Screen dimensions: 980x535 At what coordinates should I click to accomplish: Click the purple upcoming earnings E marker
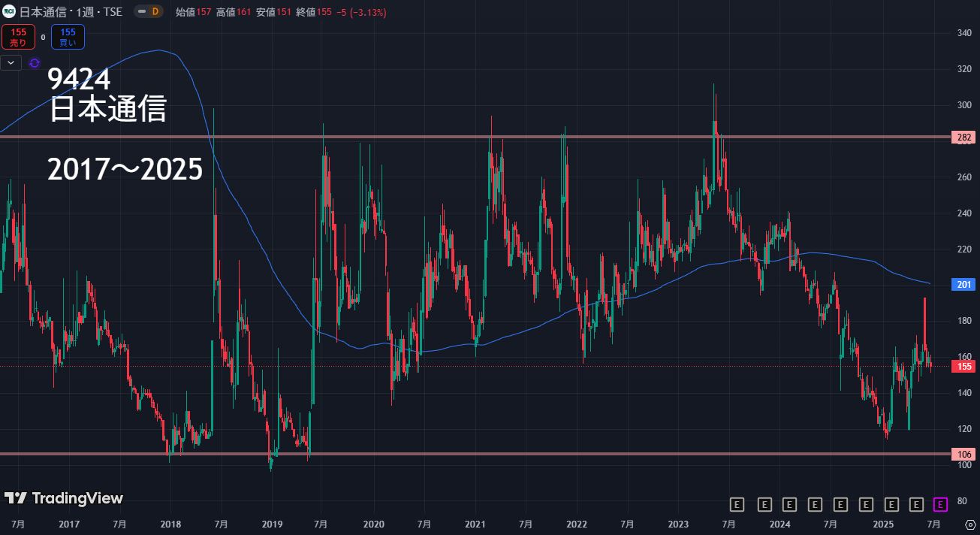tap(939, 503)
